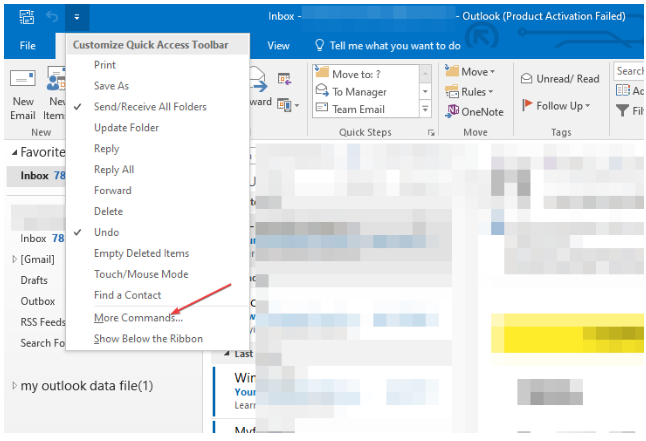Click the Send/Receive icon in title bar
Screen dimensions: 646x441
26,17
